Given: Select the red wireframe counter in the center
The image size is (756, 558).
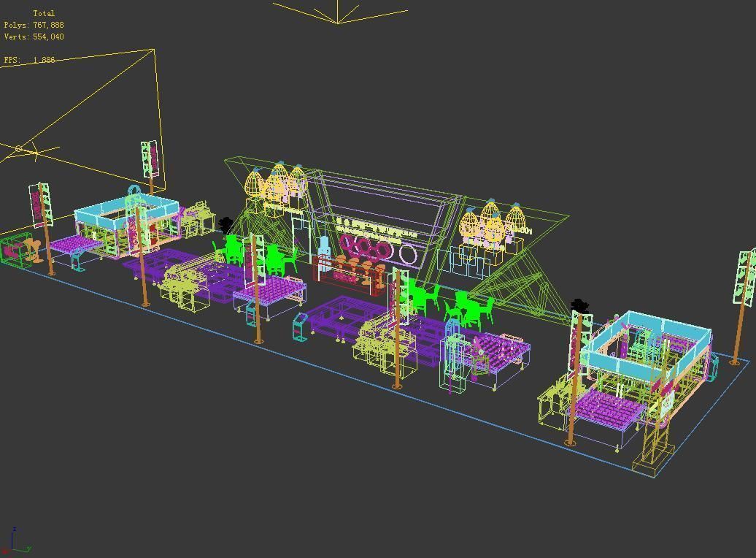Looking at the screenshot, I should pyautogui.click(x=349, y=275).
